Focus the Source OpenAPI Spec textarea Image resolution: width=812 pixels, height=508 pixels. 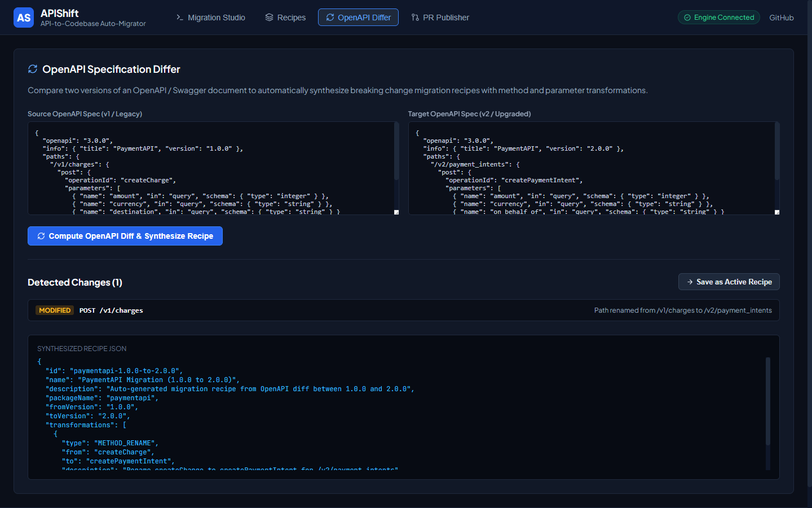213,168
